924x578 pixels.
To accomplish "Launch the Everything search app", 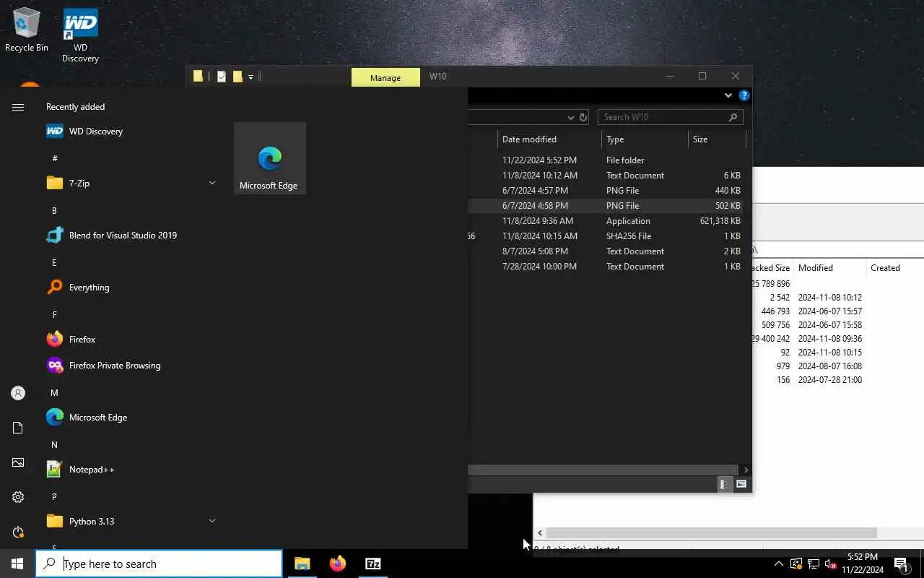I will [x=130, y=288].
